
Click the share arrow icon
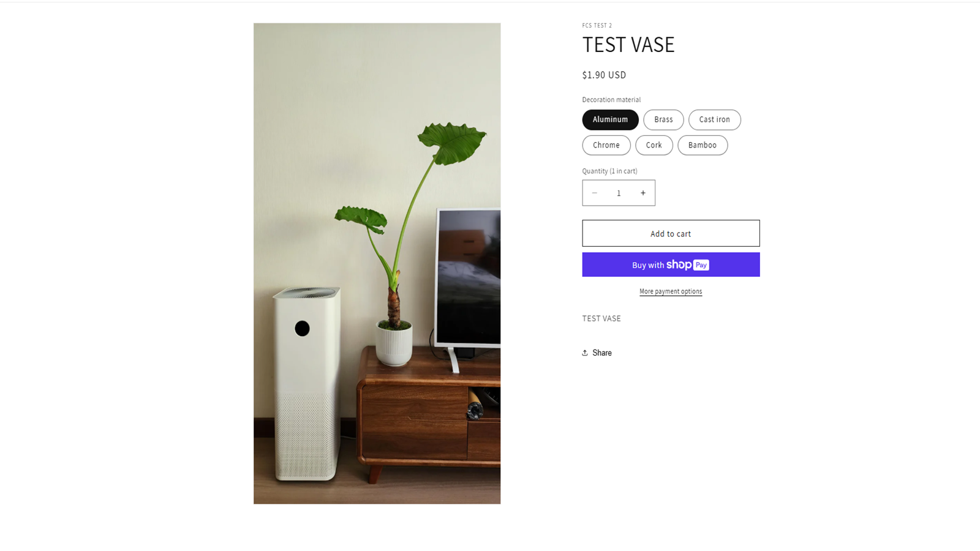(x=585, y=353)
